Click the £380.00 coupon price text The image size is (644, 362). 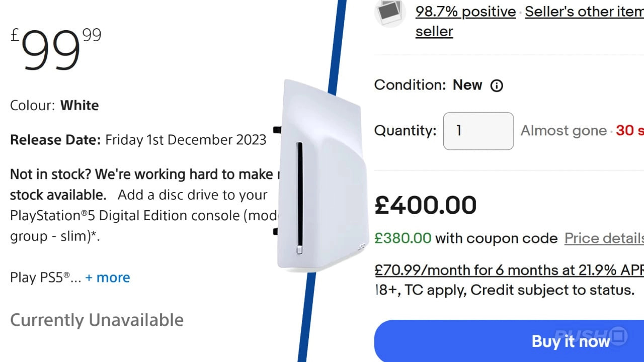click(x=403, y=238)
